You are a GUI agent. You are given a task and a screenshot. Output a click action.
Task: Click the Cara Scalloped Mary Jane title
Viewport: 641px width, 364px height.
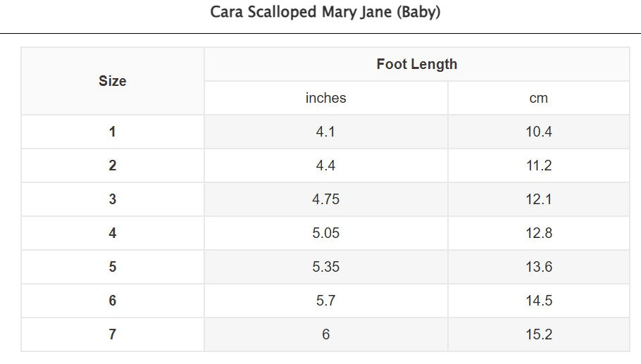pos(325,12)
